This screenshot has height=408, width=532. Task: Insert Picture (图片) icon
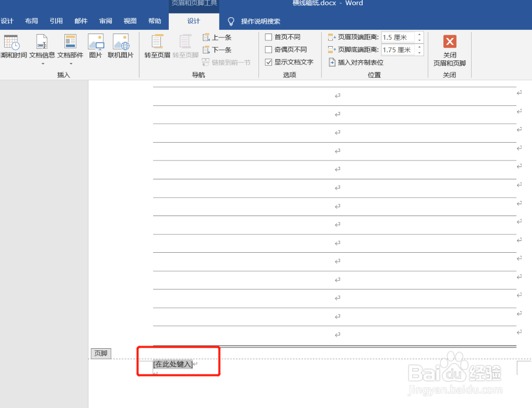tap(96, 42)
